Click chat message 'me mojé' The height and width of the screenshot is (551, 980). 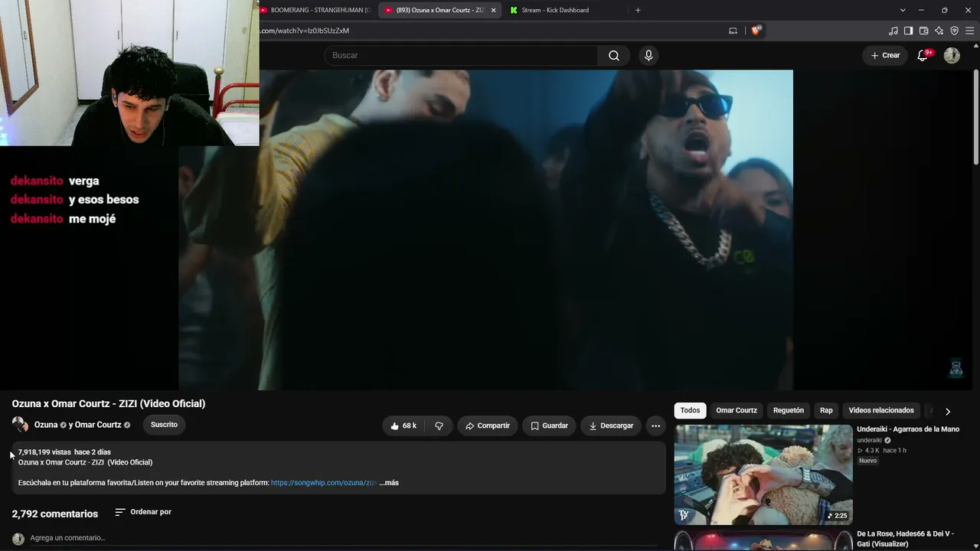(x=92, y=219)
